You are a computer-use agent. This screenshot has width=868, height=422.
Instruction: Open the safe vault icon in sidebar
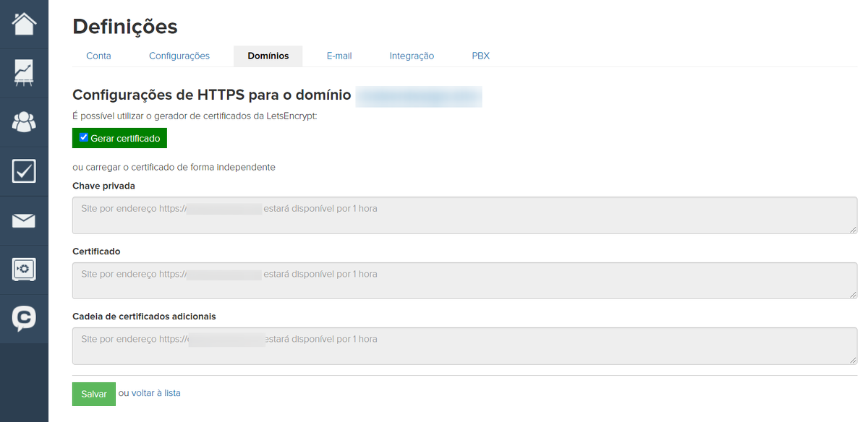24,270
